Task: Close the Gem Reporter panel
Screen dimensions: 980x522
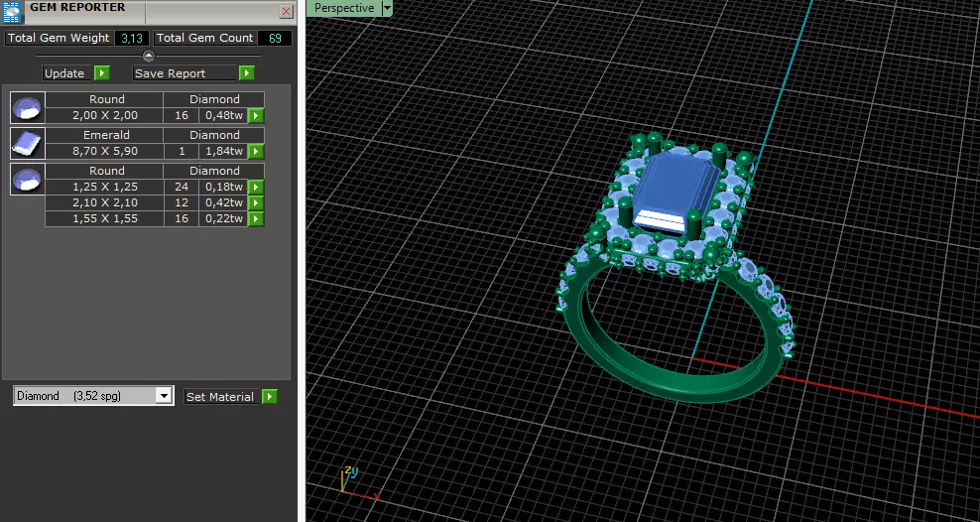Action: [286, 11]
